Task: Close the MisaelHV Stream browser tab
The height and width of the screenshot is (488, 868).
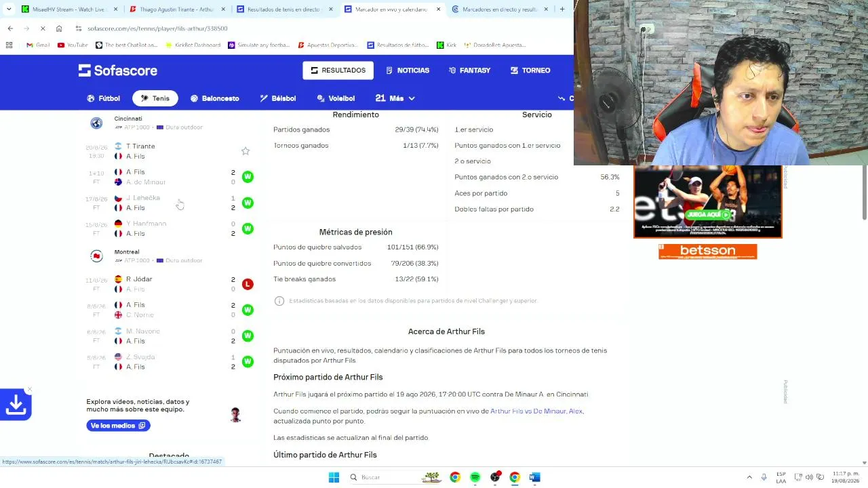Action: pos(115,9)
